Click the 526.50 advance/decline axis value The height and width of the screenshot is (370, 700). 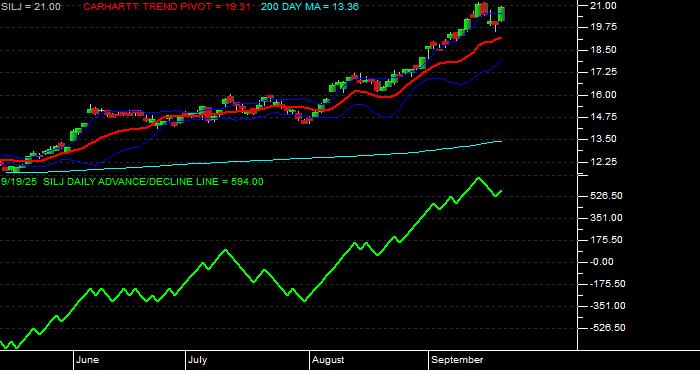pos(606,196)
